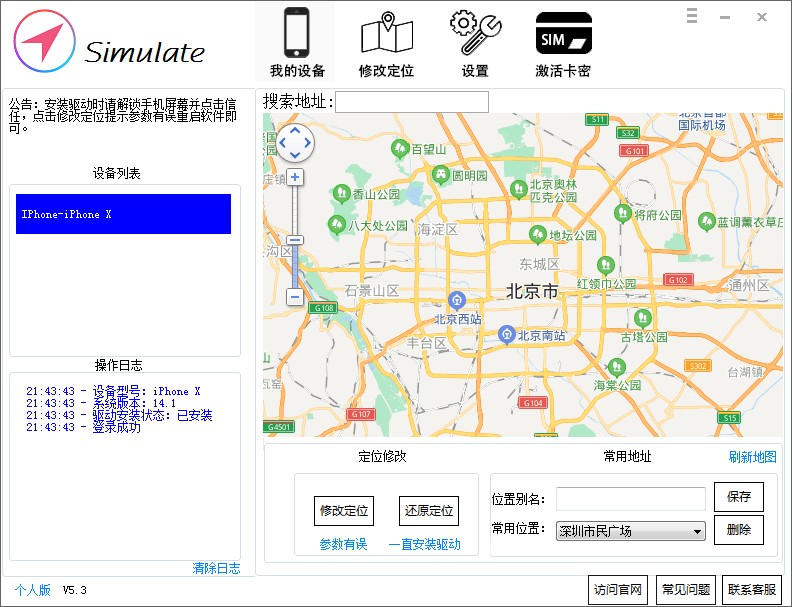Click the 刷新地图 link
This screenshot has width=792, height=607.
[x=752, y=457]
